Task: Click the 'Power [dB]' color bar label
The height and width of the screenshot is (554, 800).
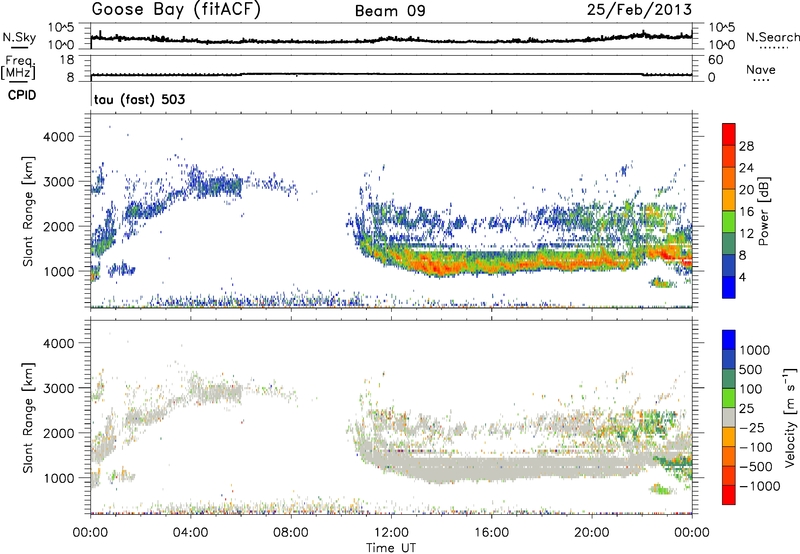Action: pyautogui.click(x=763, y=211)
